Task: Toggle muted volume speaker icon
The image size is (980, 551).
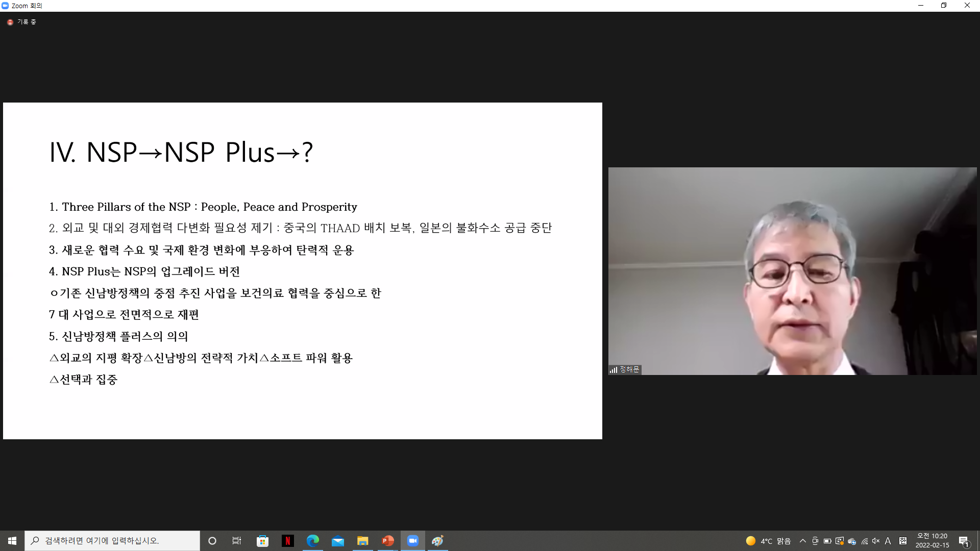Action: 876,541
